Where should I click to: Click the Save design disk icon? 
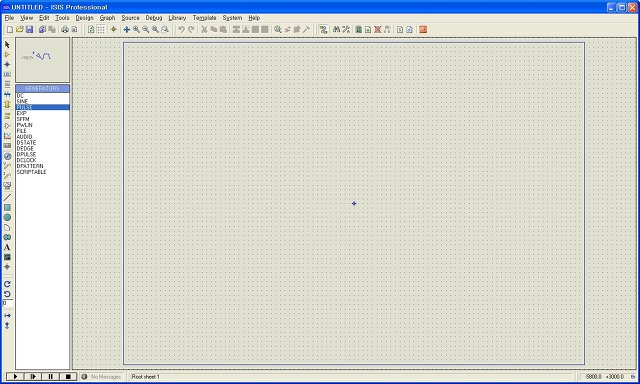point(29,29)
